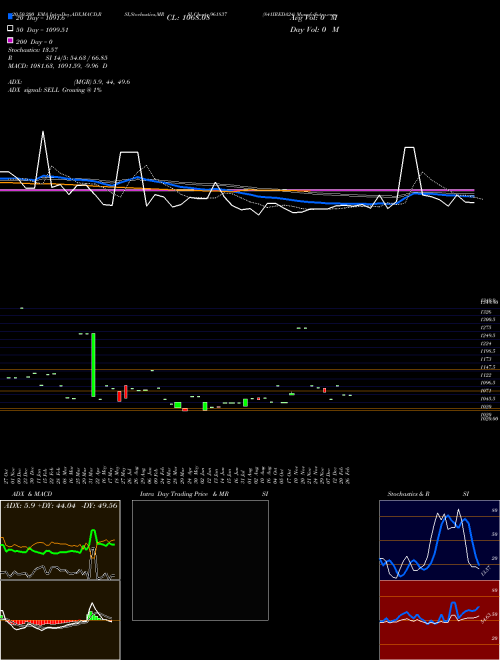Image resolution: width=500 pixels, height=660 pixels.
Task: Click the 'Avg Vol: 0 M' label
Action: pyautogui.click(x=314, y=18)
